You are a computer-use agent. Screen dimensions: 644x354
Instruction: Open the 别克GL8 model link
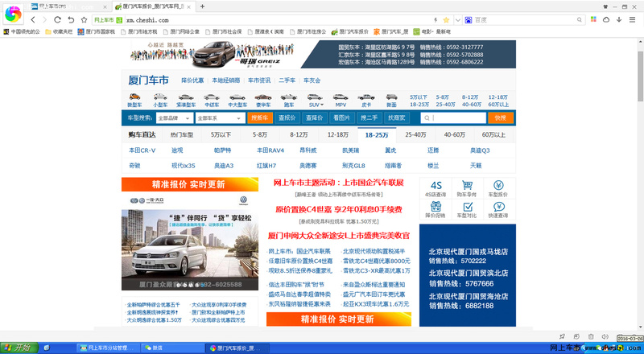(353, 166)
